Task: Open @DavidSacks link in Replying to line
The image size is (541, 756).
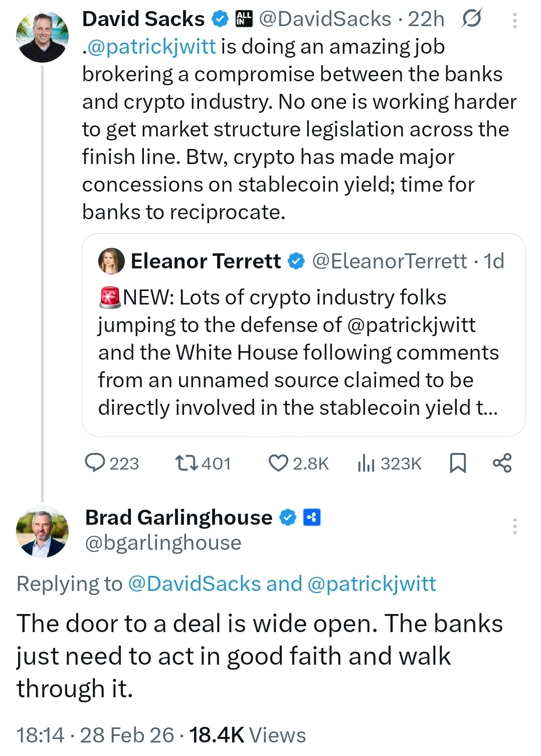Action: [195, 584]
